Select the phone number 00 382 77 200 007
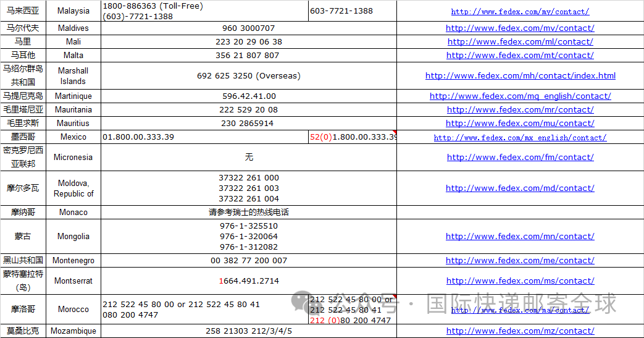Image resolution: width=644 pixels, height=338 pixels. pyautogui.click(x=248, y=260)
